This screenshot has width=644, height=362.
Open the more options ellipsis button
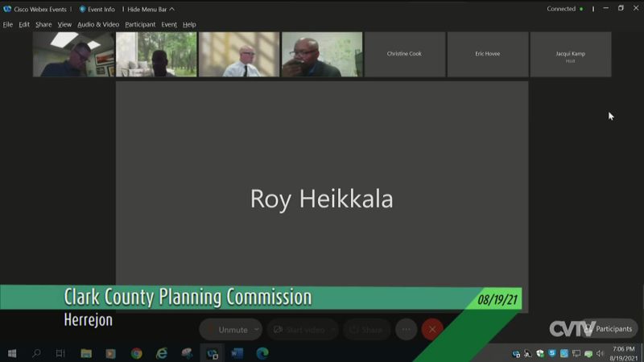click(407, 330)
